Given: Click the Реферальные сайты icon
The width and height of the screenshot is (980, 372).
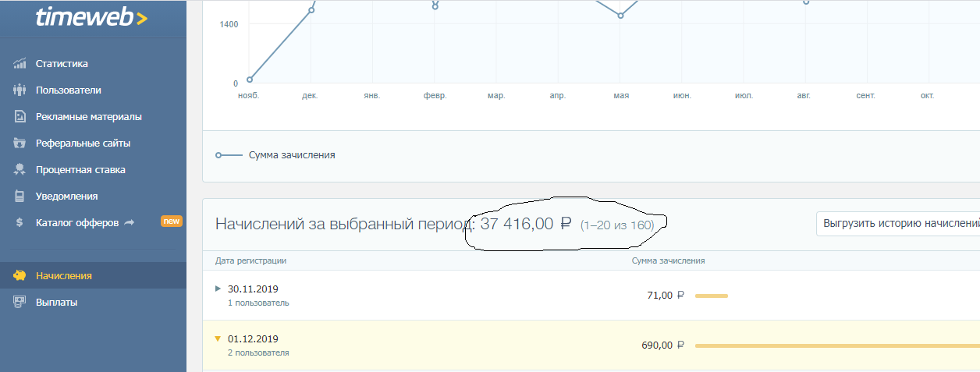Looking at the screenshot, I should point(20,143).
